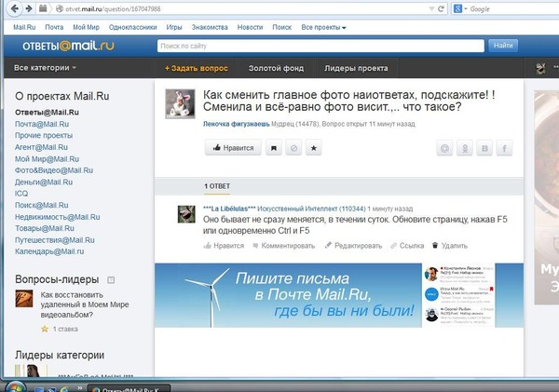
Task: Open the Задать вопрос menu item
Action: [x=196, y=68]
